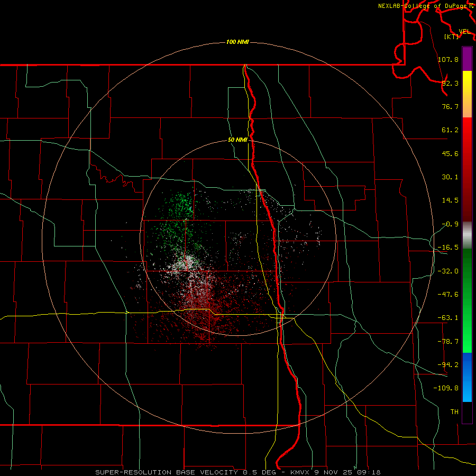Select the 30.1 velocity scale value
Screen dimensions: 476x476
[450, 177]
